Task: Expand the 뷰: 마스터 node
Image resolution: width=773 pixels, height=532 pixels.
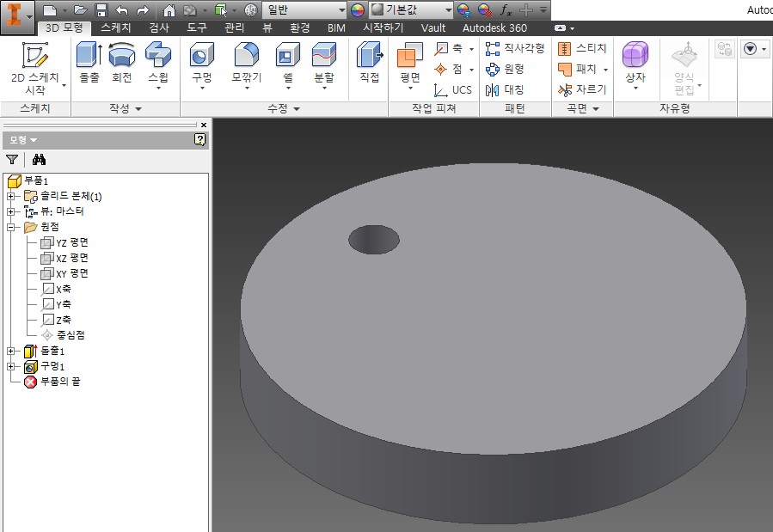Action: (11, 211)
